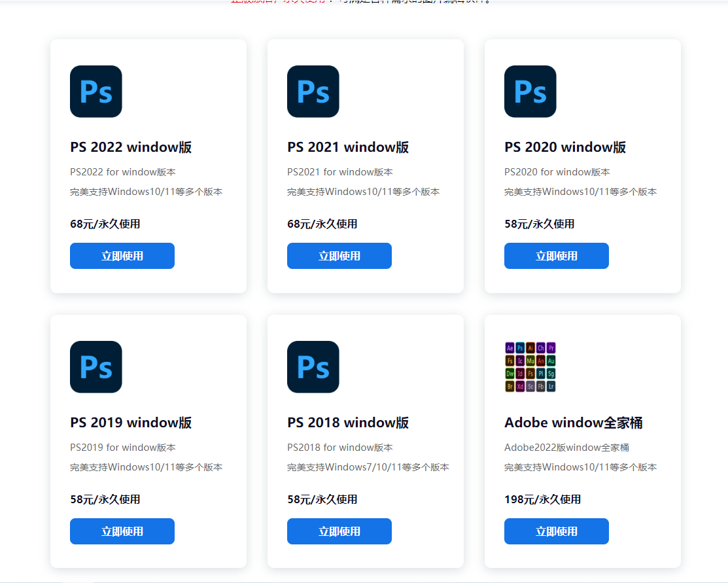The width and height of the screenshot is (728, 583).
Task: Use PS 2022 window版 via 立即使用 button
Action: 122,256
